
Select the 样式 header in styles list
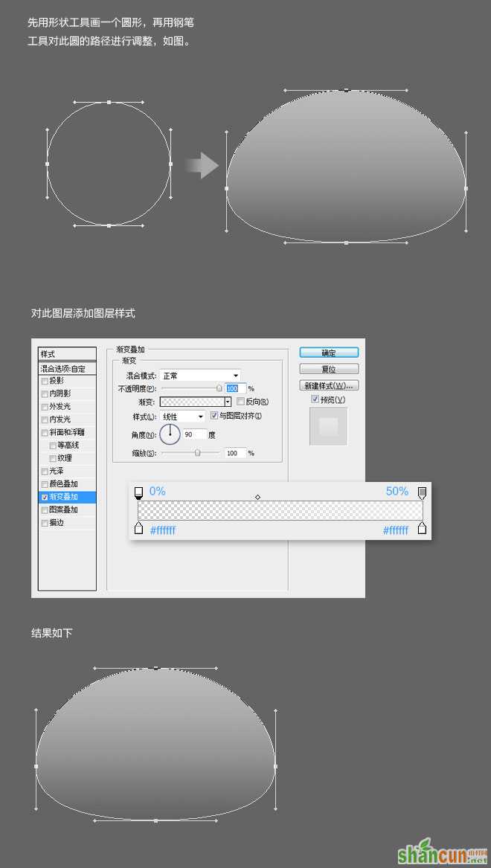(x=67, y=354)
